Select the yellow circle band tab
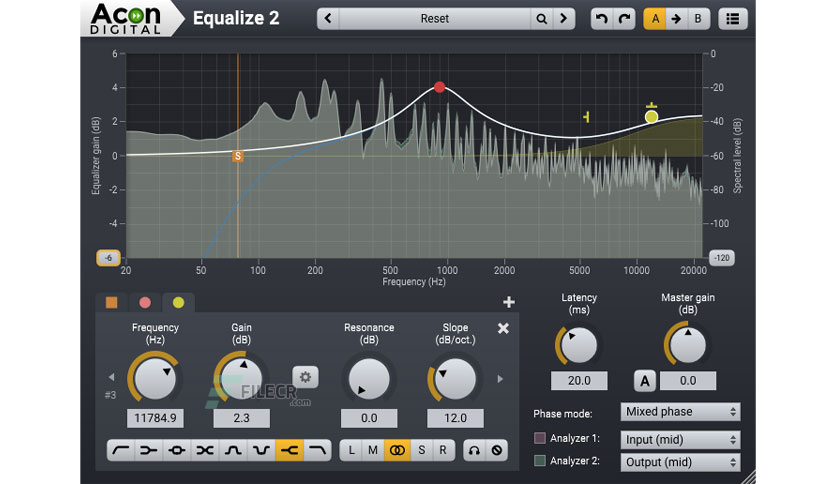This screenshot has height=484, width=836. (x=179, y=303)
